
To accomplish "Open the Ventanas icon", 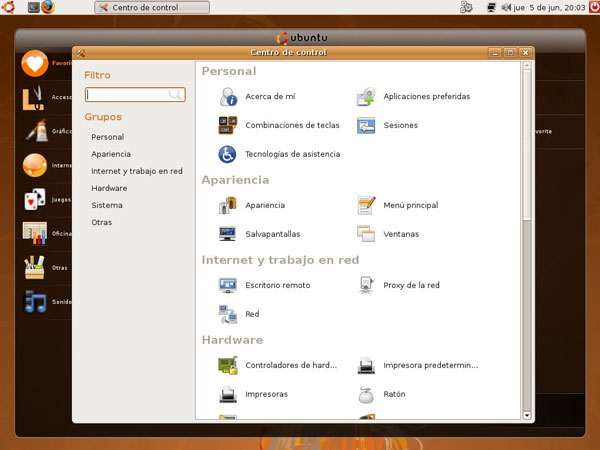I will click(366, 234).
